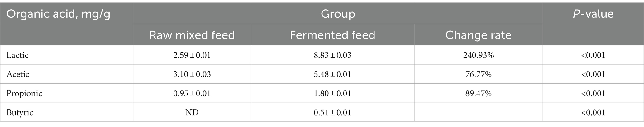
Task: Select the 76.77% change rate cell
Action: tap(478, 74)
